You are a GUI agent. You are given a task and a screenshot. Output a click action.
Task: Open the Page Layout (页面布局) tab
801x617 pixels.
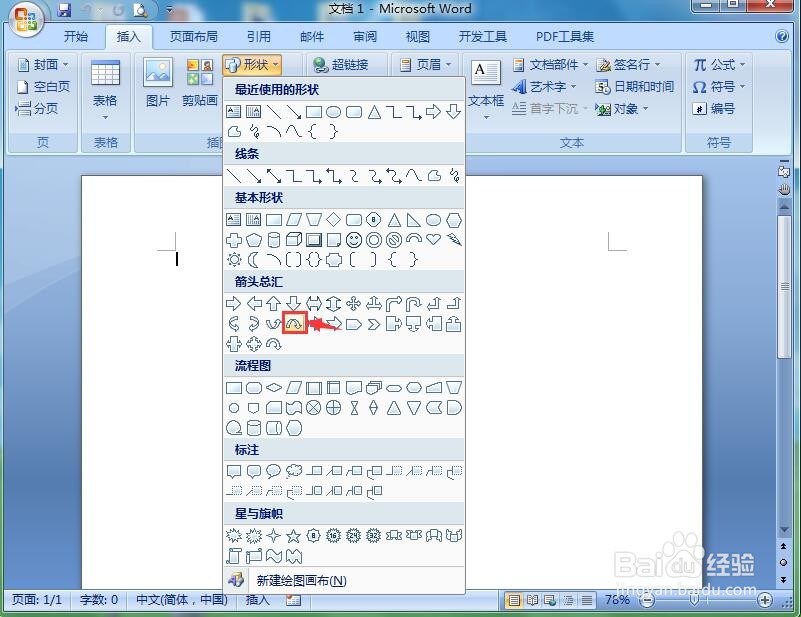coord(194,36)
